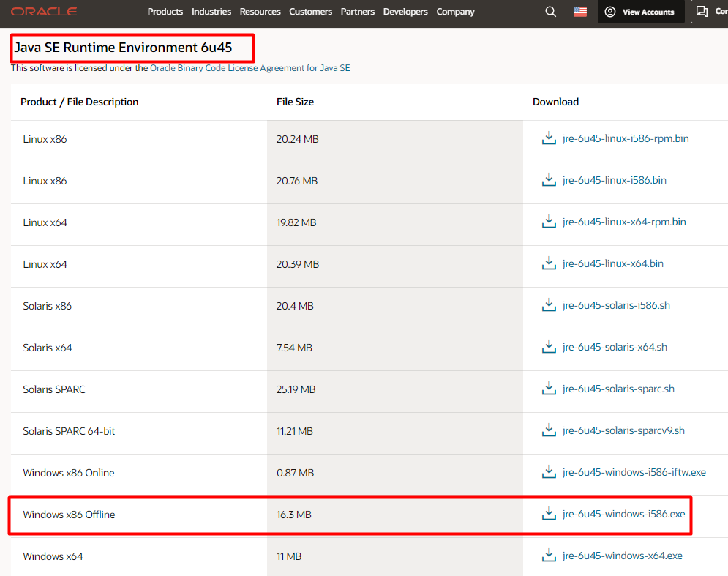Click download icon for jre-6u45-linux-i586-rpm.bin
The image size is (728, 576).
549,138
